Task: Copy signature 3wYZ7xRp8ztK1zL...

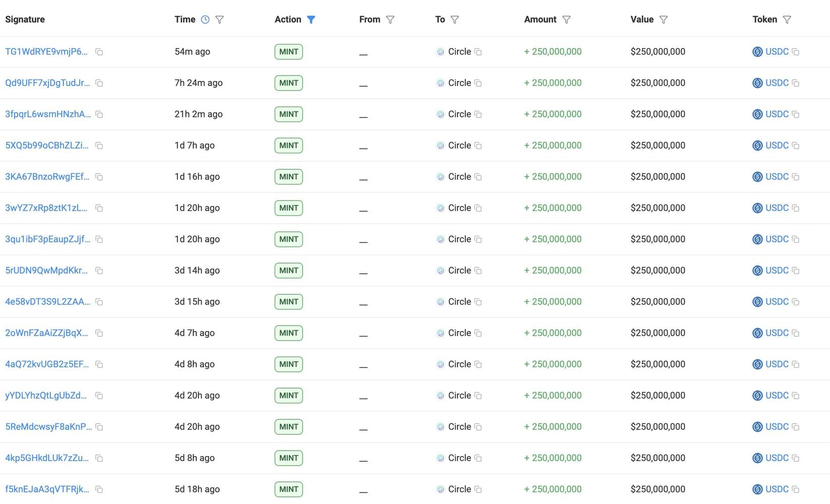Action: (99, 208)
